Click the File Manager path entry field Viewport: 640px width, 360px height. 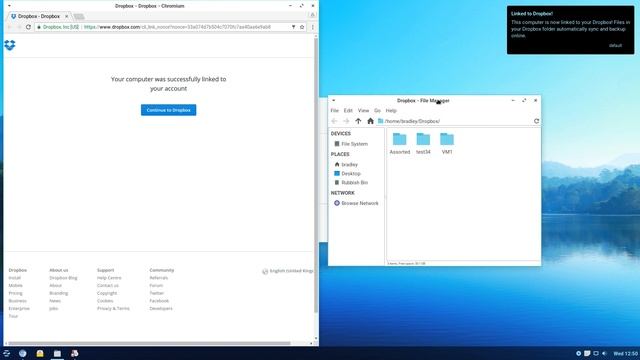pos(454,121)
